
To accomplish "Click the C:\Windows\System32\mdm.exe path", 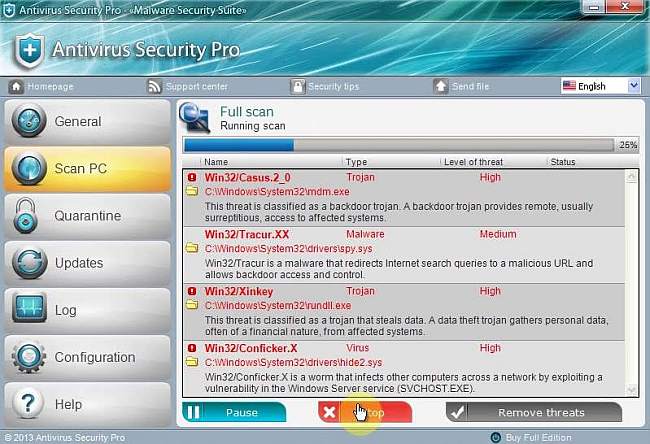I will pyautogui.click(x=277, y=192).
